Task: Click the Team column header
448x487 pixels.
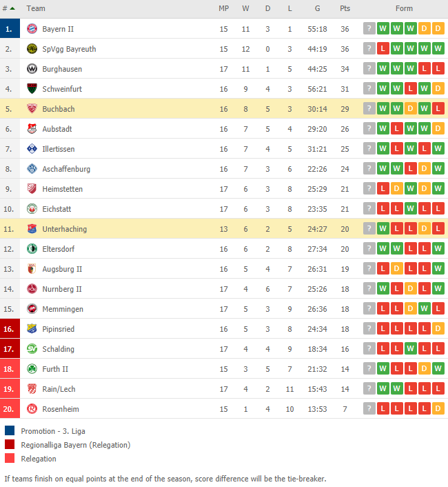Action: point(36,8)
